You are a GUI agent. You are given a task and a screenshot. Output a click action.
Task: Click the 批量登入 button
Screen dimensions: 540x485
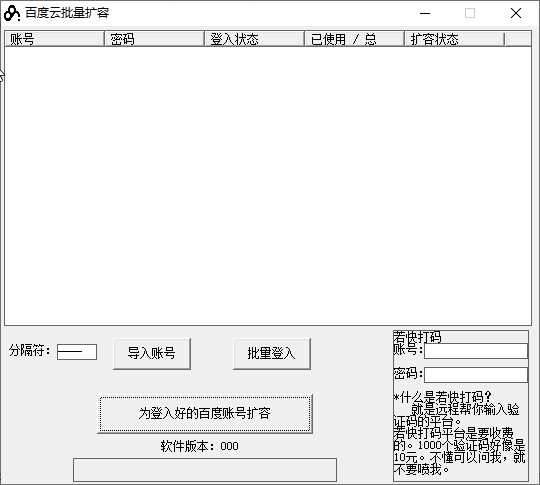(271, 354)
